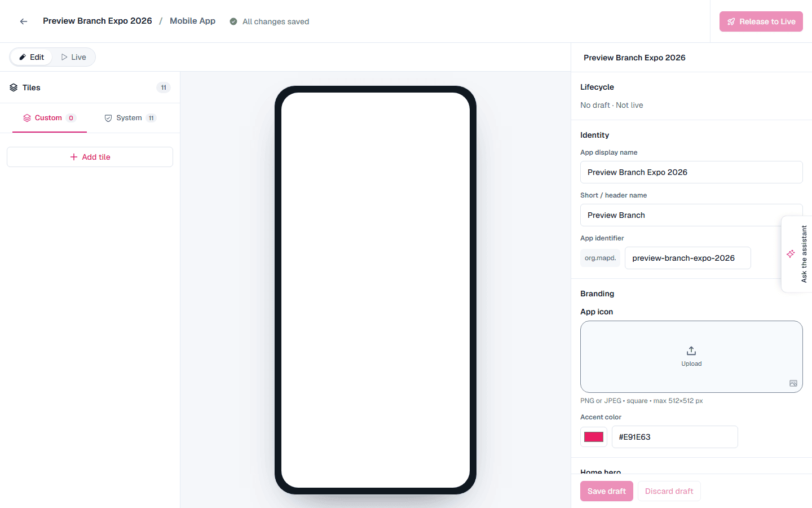Click the green saved checkmark icon
This screenshot has width=812, height=508.
[x=233, y=21]
